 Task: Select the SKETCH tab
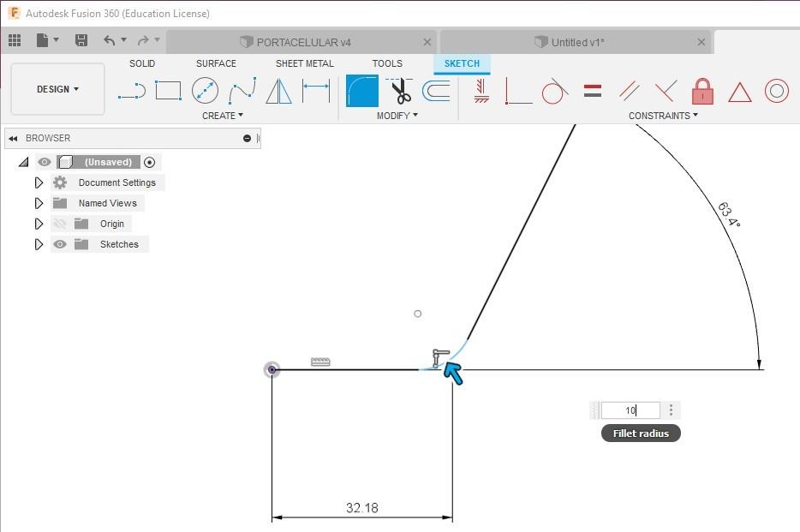(462, 63)
